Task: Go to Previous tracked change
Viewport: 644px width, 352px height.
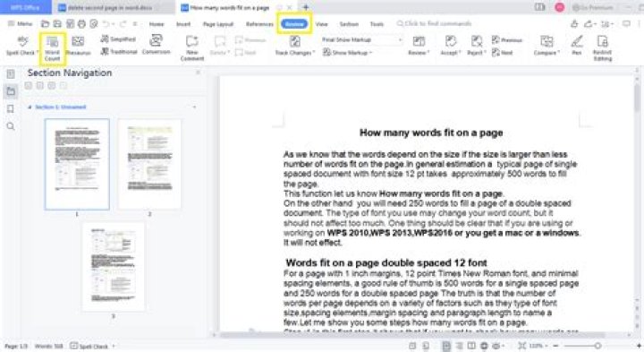Action: (507, 40)
